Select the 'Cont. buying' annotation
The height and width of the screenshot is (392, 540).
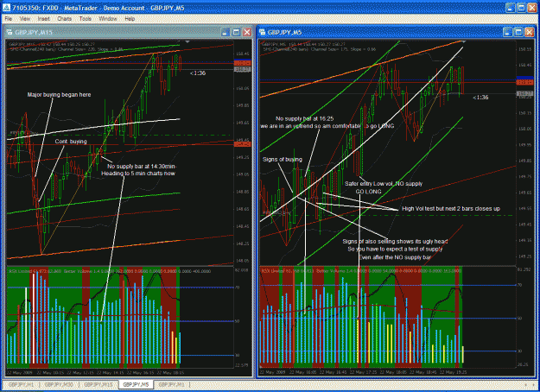coord(71,142)
